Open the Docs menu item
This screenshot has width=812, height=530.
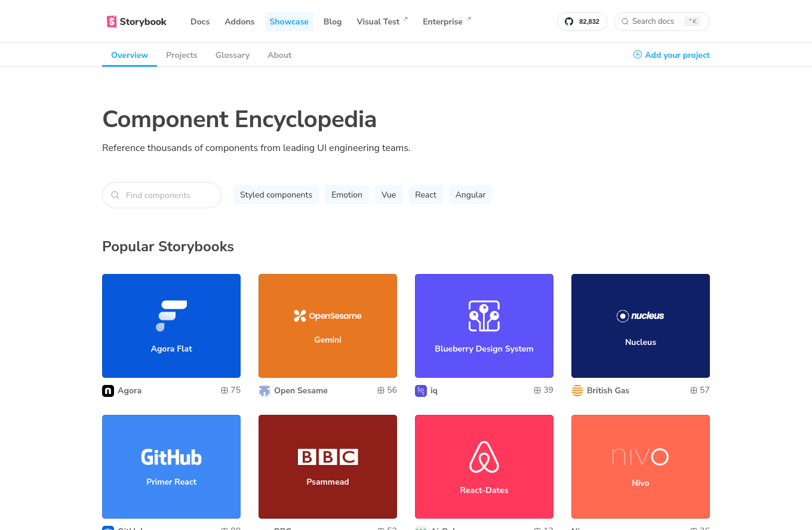point(200,21)
